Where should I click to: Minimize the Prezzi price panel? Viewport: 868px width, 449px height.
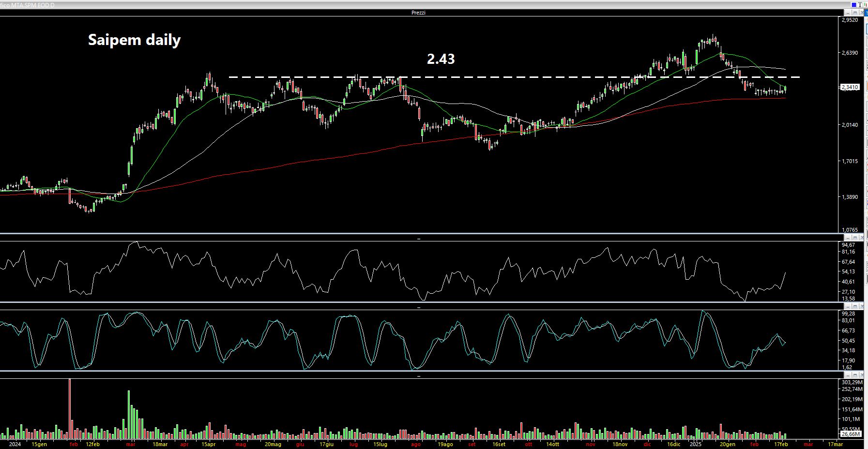(848, 13)
